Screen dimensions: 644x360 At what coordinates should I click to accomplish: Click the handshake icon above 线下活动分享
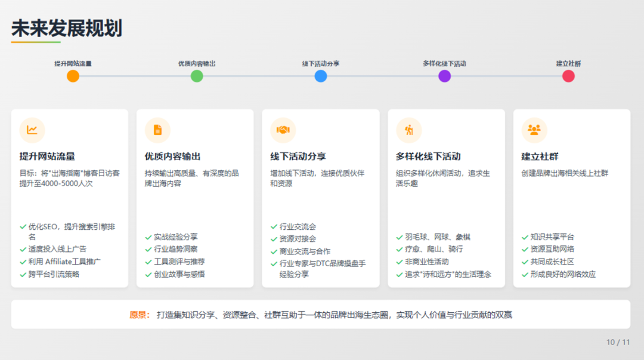[x=283, y=130]
